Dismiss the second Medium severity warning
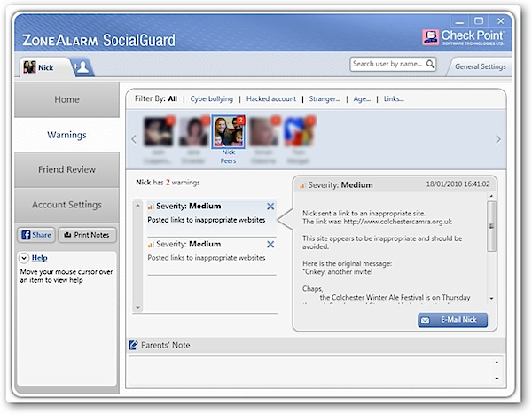This screenshot has width=532, height=414. click(270, 245)
